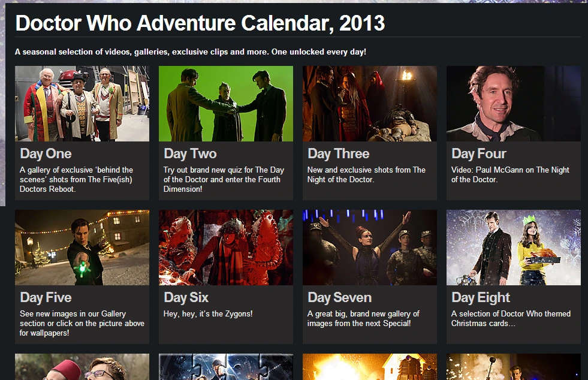Open the Day Eight Christmas cards image
This screenshot has height=380, width=588.
click(513, 248)
